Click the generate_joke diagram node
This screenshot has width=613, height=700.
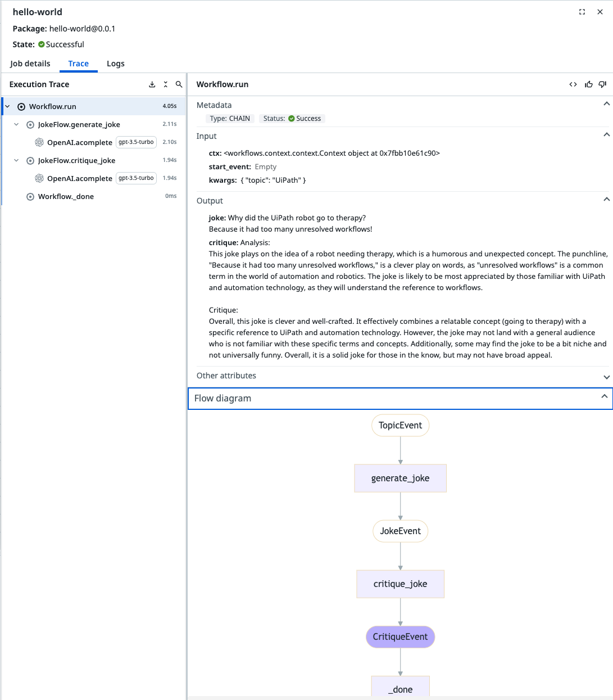[400, 478]
